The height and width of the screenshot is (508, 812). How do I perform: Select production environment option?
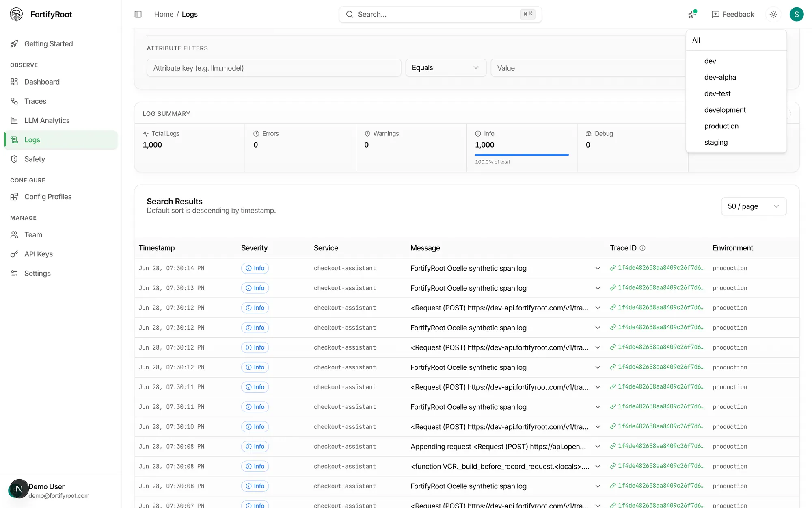pos(736,126)
